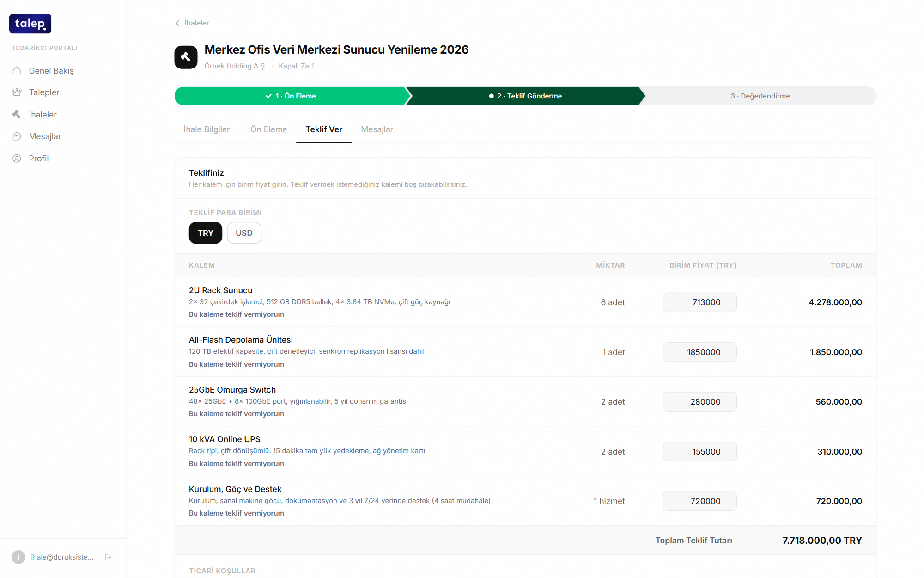The image size is (924, 578).
Task: Select the Teklif Ver tab
Action: point(324,129)
